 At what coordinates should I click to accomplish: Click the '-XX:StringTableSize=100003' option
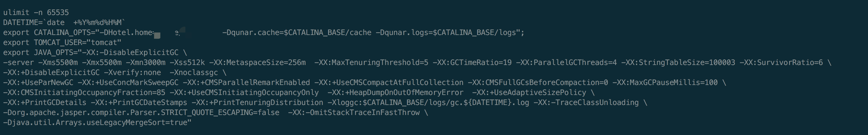pos(678,62)
